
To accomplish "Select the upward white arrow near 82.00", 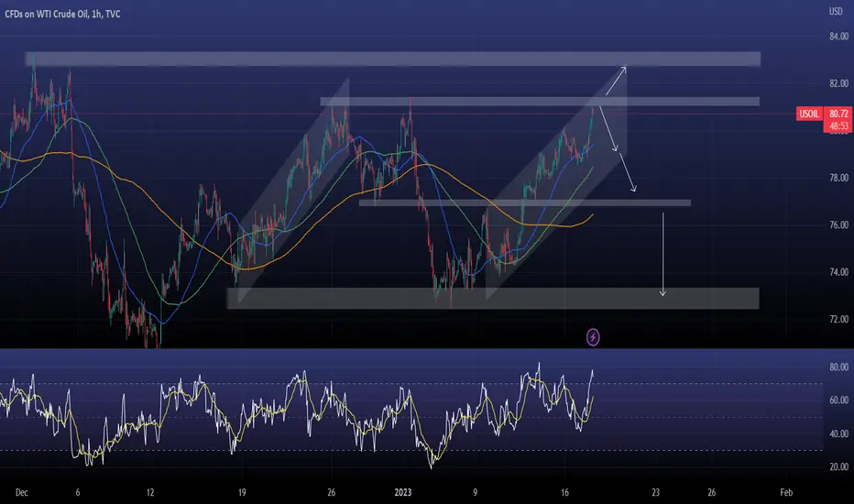I will click(x=616, y=81).
